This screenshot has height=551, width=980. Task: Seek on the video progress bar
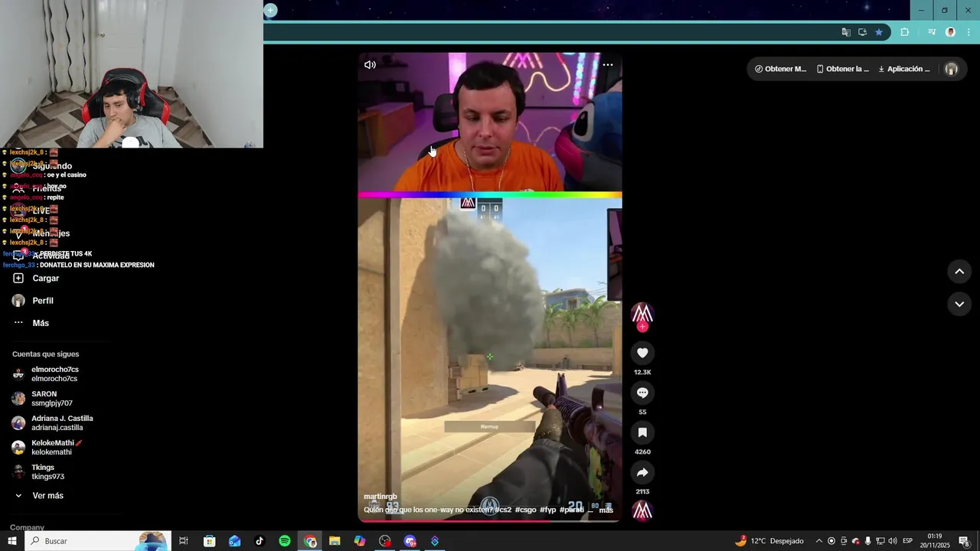pos(490,520)
